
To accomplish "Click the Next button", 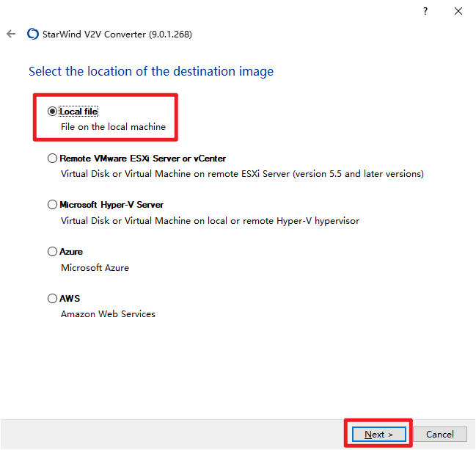I will click(378, 434).
